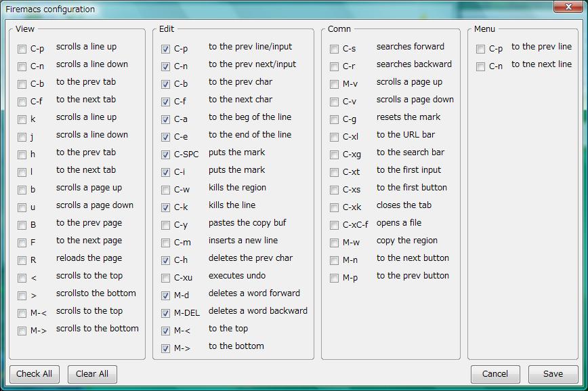Check C-y pastes the copy buf option
Viewport: 588px width, 391px height.
[165, 226]
